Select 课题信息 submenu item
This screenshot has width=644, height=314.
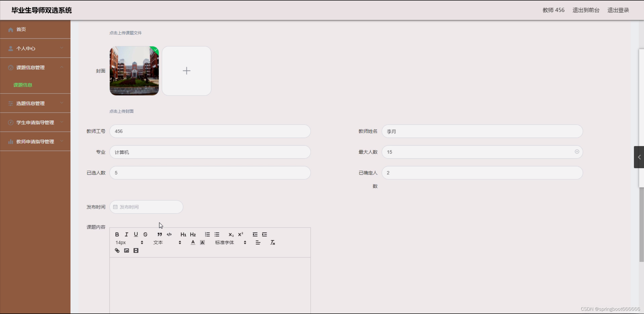(x=23, y=85)
